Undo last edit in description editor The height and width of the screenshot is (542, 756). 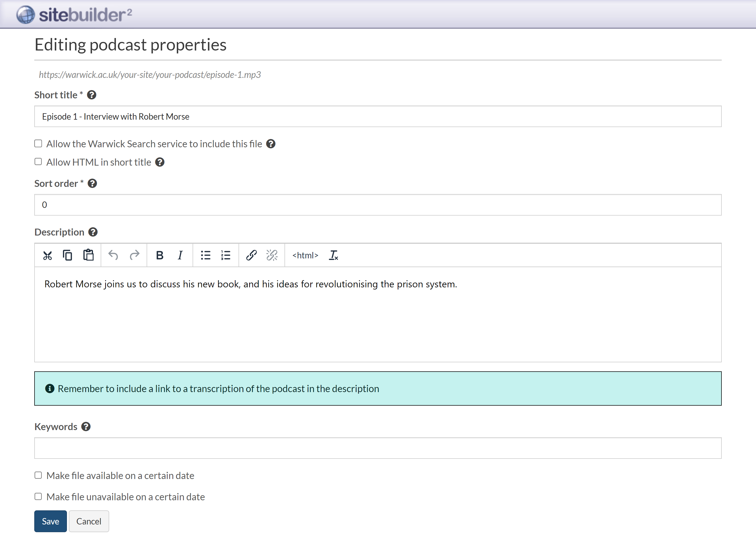click(113, 255)
